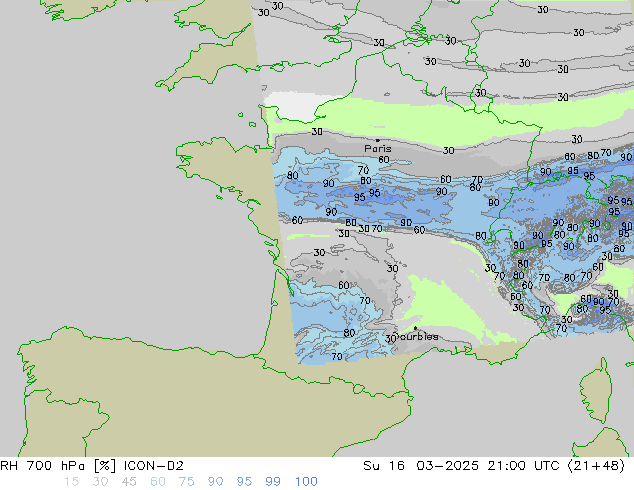
Task: Click legend value 90 in the bottom scale
Action: coord(215,482)
